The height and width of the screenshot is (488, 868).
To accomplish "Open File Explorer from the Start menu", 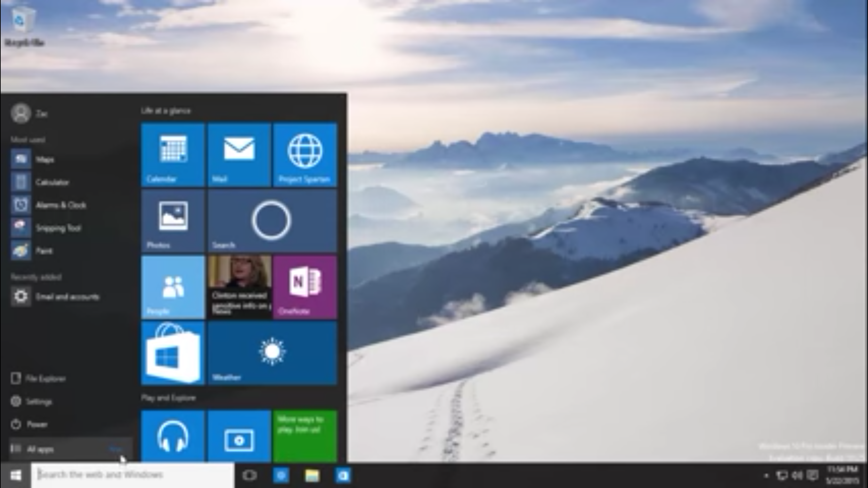I will pyautogui.click(x=45, y=379).
